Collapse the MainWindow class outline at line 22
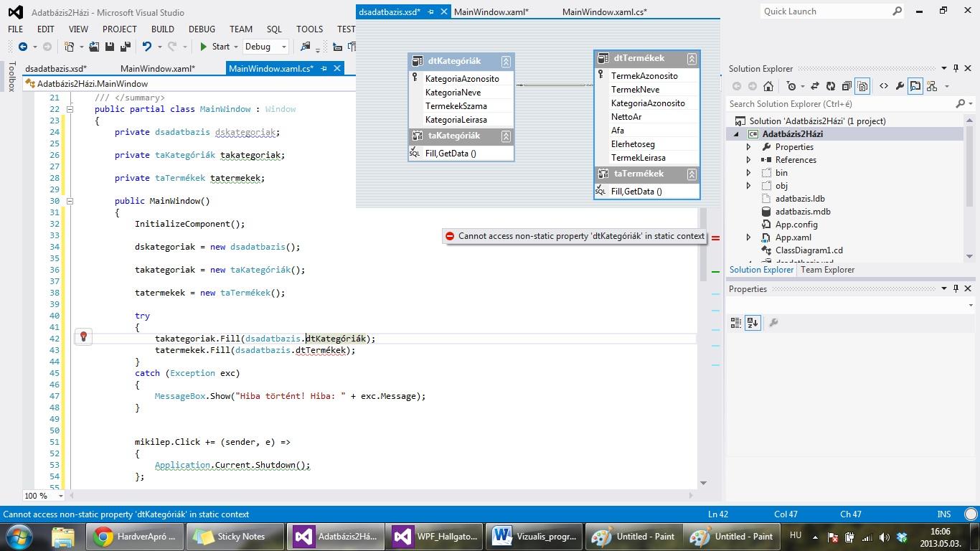This screenshot has width=980, height=551. [x=70, y=109]
